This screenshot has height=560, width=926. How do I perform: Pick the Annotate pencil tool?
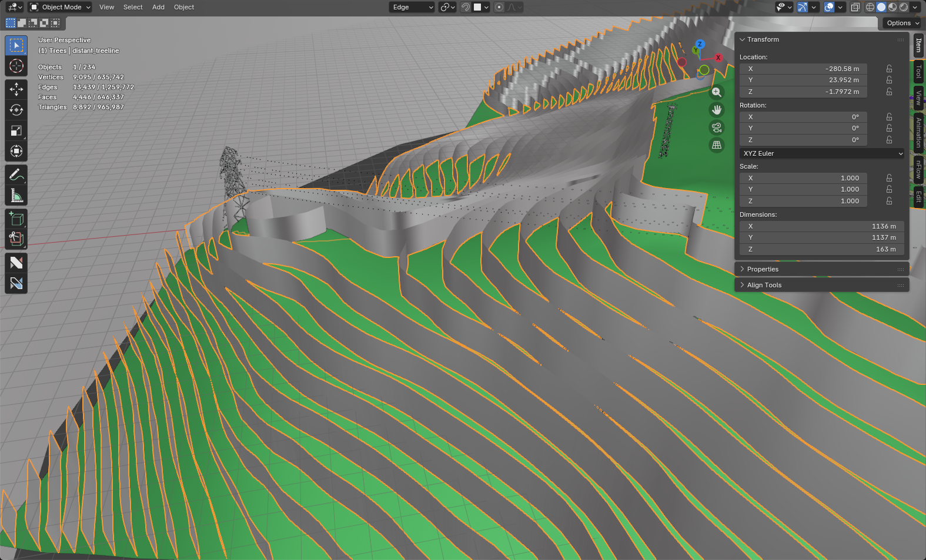coord(16,175)
